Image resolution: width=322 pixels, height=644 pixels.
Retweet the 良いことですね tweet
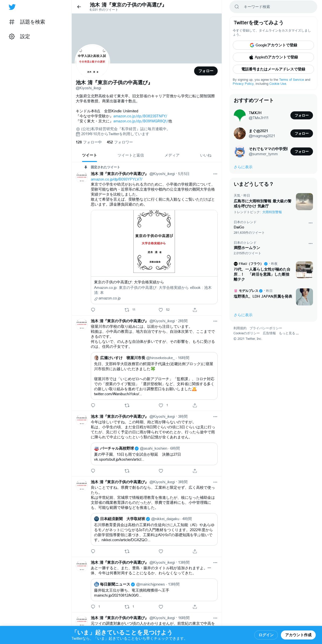coord(127,551)
